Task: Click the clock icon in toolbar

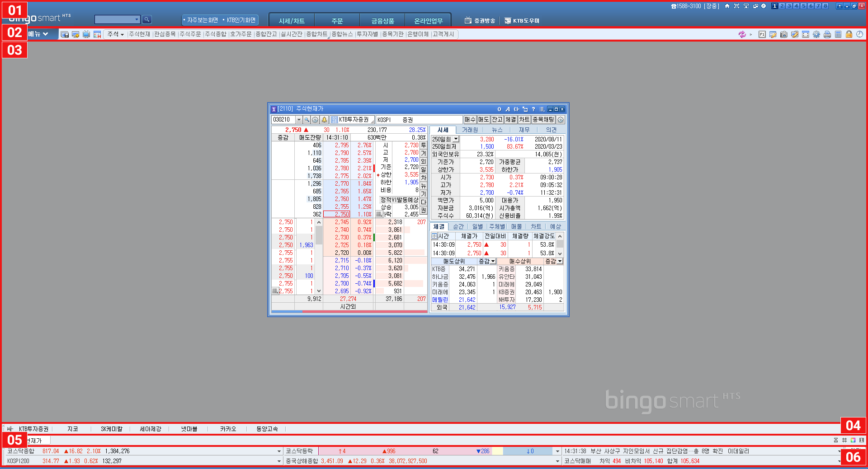Action: (x=860, y=34)
